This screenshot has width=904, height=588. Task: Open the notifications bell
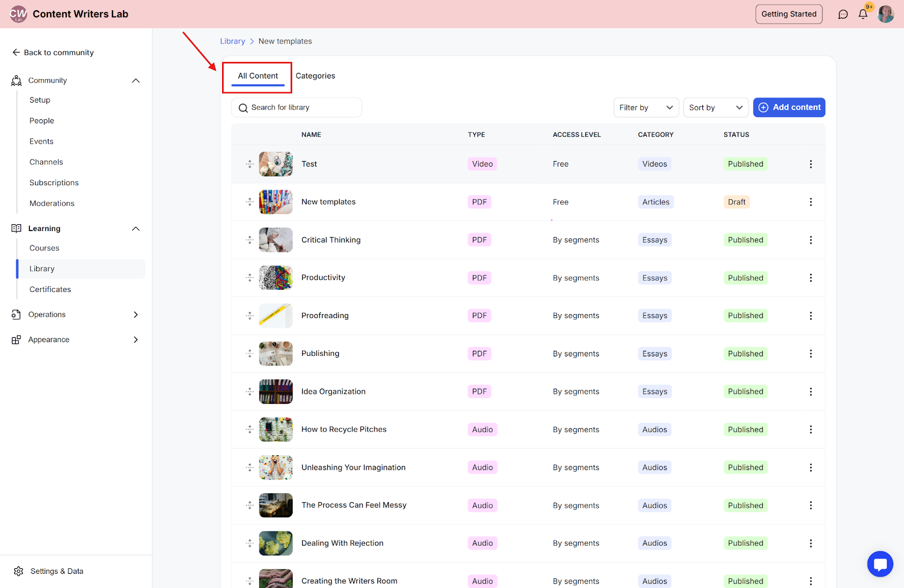click(x=863, y=14)
